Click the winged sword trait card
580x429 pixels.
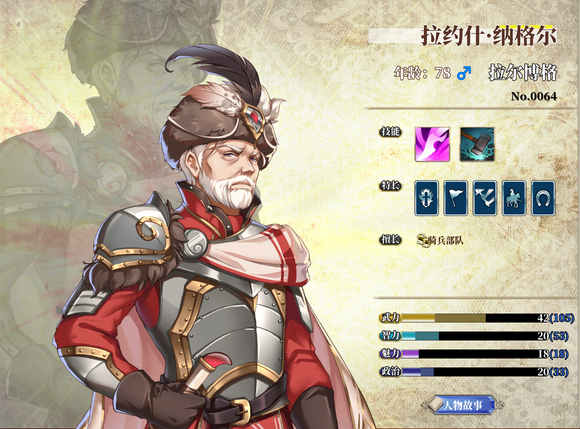426,198
